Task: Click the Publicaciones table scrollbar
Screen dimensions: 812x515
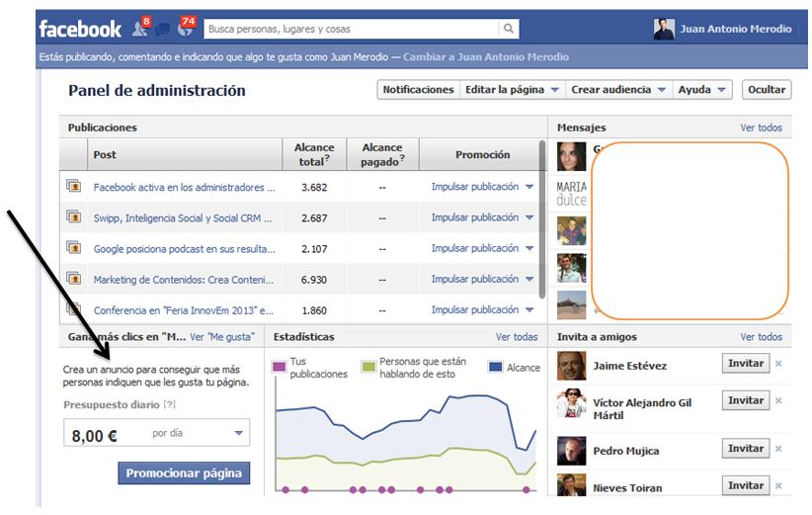Action: (x=542, y=219)
